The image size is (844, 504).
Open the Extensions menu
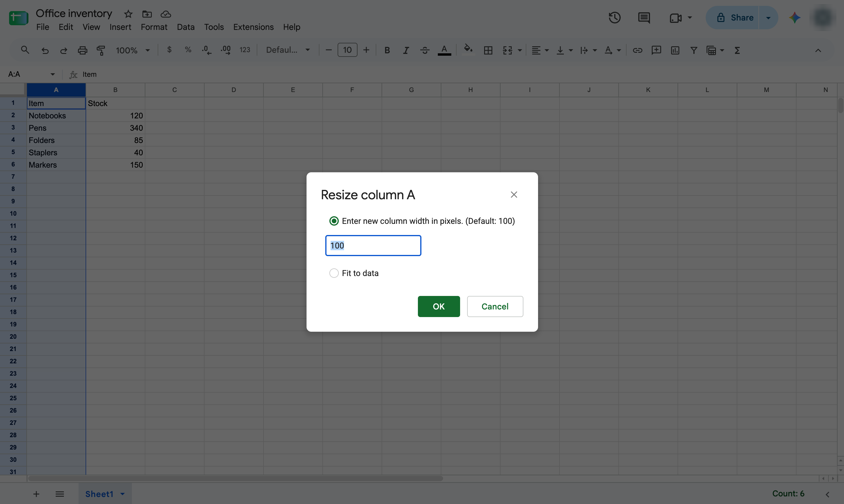pos(253,27)
